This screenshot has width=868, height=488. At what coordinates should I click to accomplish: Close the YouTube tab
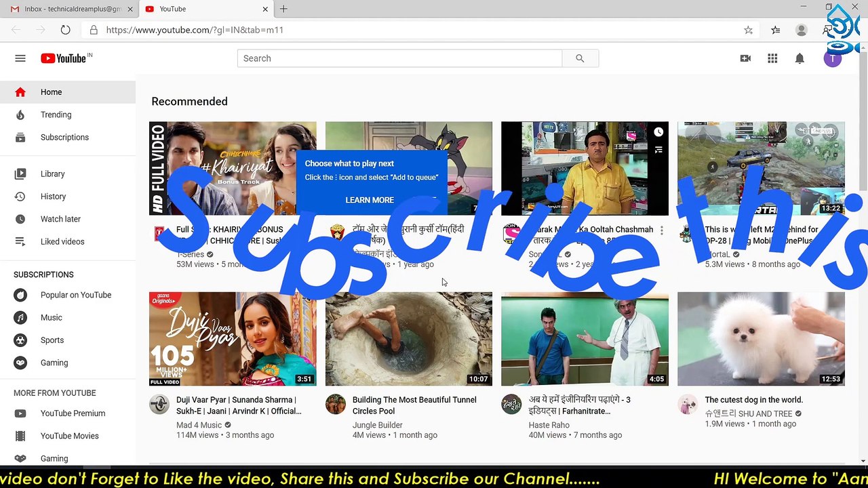(x=265, y=9)
